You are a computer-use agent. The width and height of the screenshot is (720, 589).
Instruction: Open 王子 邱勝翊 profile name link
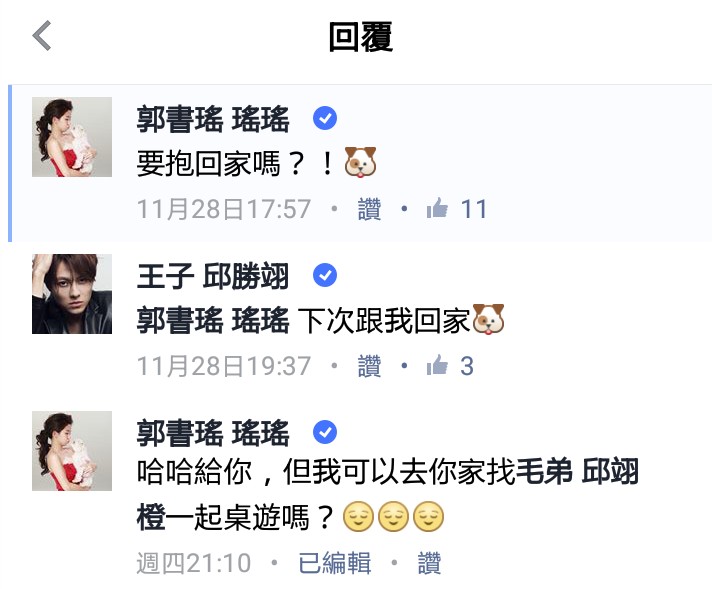tap(213, 276)
